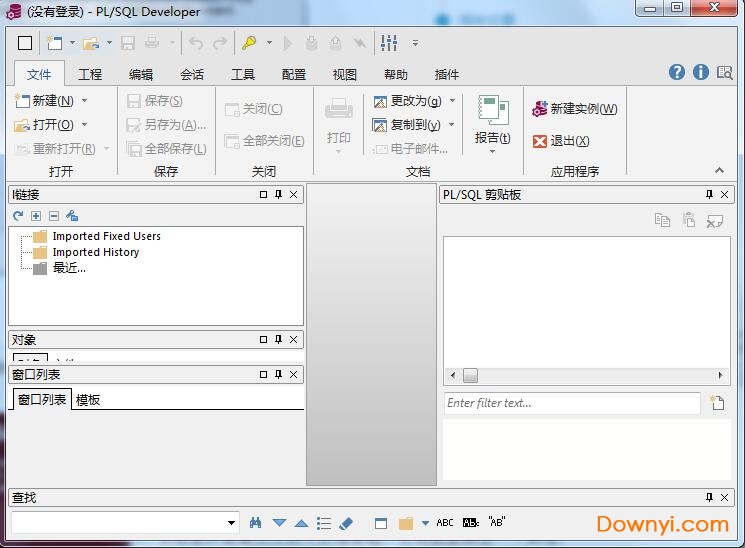Viewport: 745px width, 548px height.
Task: Open the 新建 dropdown arrow
Action: [x=84, y=101]
